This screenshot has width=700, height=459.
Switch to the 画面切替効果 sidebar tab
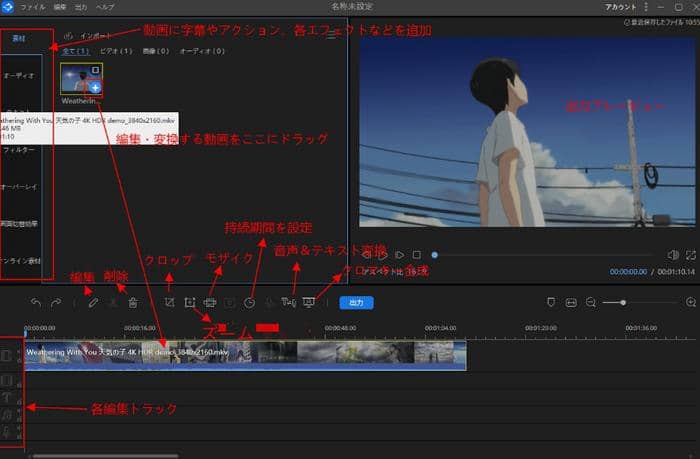click(x=19, y=224)
